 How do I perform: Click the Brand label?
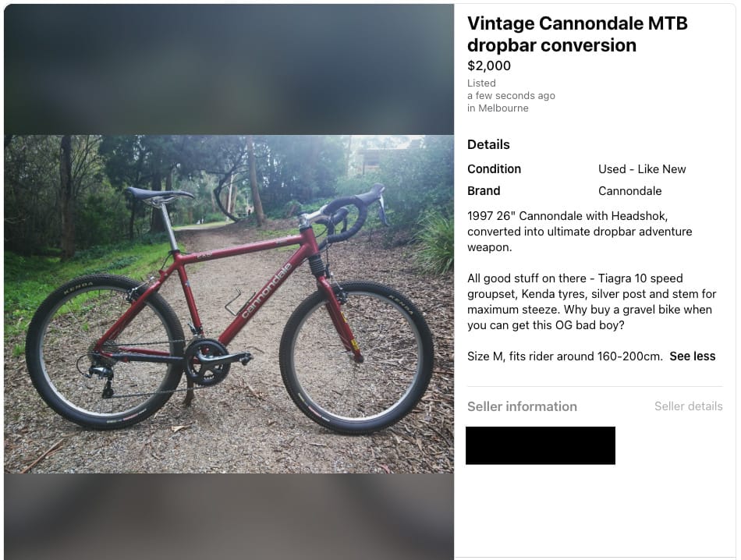[484, 191]
